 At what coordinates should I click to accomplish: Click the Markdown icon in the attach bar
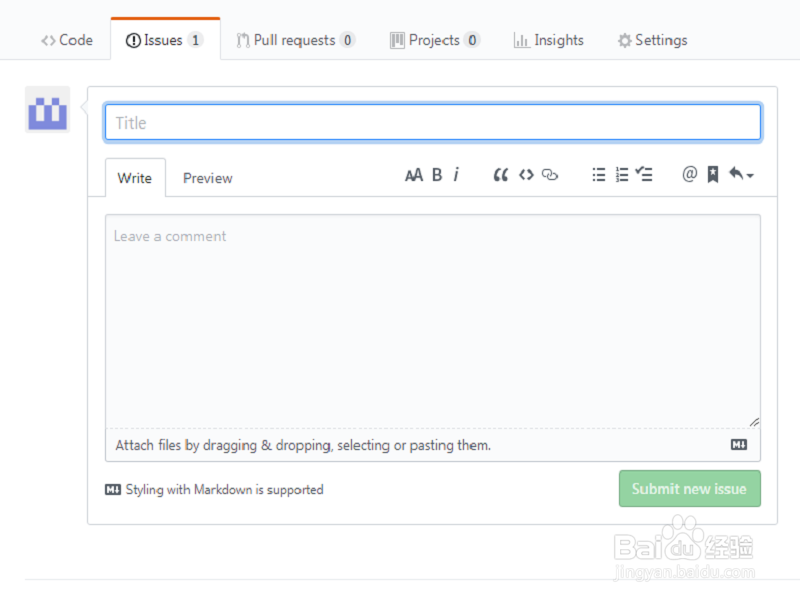pyautogui.click(x=737, y=444)
